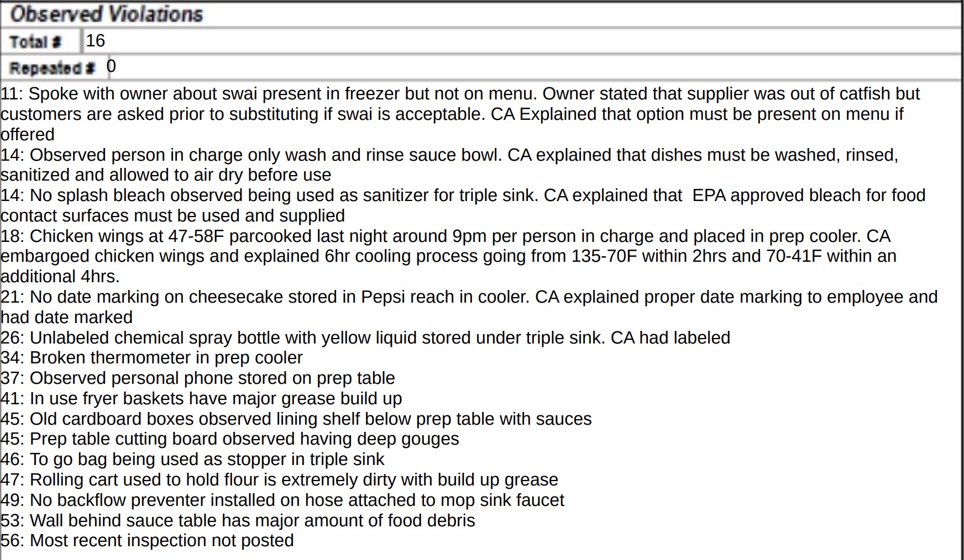Viewport: 964px width, 560px height.
Task: Select the personal phone on prep table line
Action: pyautogui.click(x=198, y=378)
